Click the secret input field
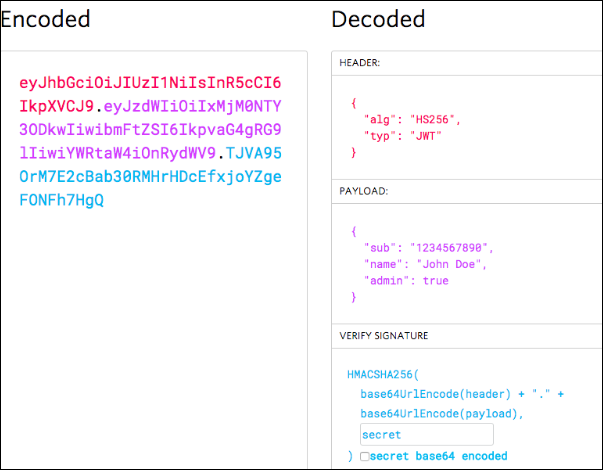The width and height of the screenshot is (603, 470). (426, 435)
